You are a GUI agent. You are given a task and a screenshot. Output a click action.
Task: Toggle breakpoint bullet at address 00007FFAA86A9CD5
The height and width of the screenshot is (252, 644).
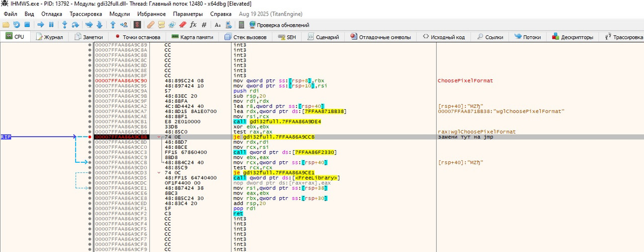[90, 178]
